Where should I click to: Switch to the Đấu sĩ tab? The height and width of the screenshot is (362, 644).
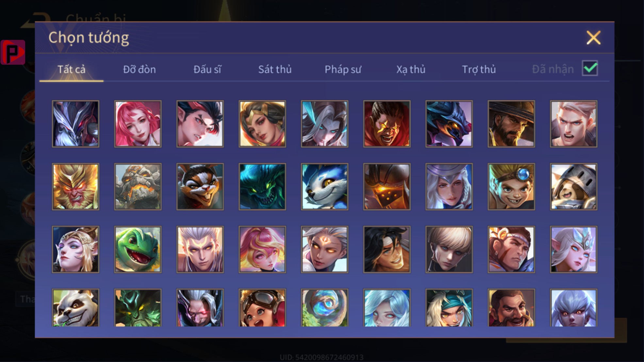(207, 69)
